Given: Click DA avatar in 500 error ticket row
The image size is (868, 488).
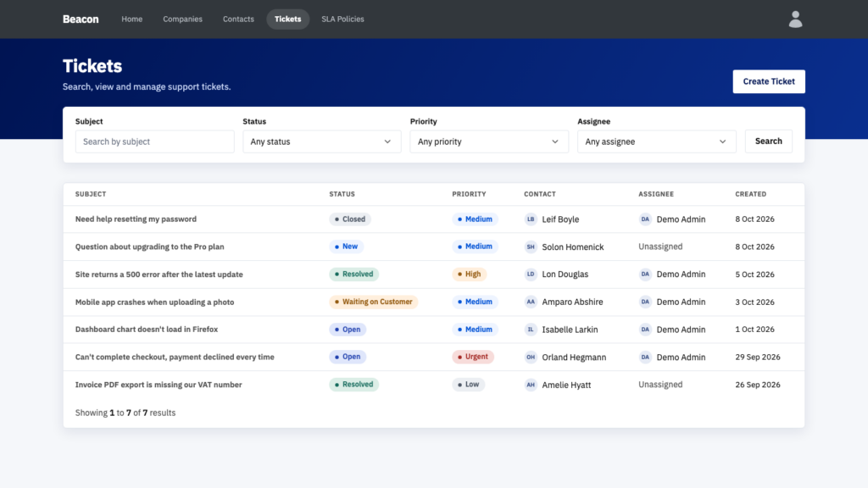Looking at the screenshot, I should tap(645, 274).
